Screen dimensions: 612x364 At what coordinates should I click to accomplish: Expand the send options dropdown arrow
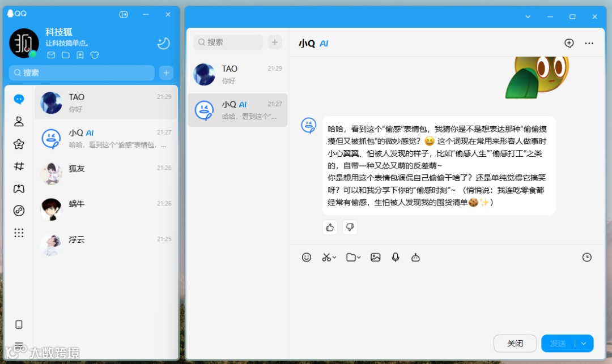coord(584,344)
